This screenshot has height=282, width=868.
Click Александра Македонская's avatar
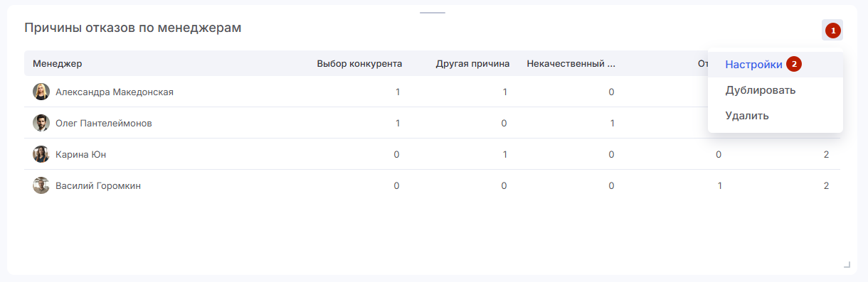(41, 92)
